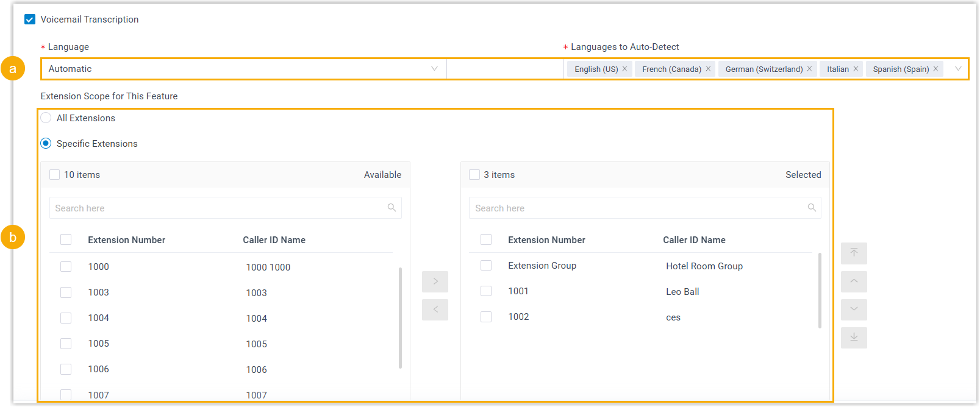This screenshot has height=407, width=980.
Task: Uncheck the Voicemail Transcription checkbox
Action: click(x=30, y=19)
